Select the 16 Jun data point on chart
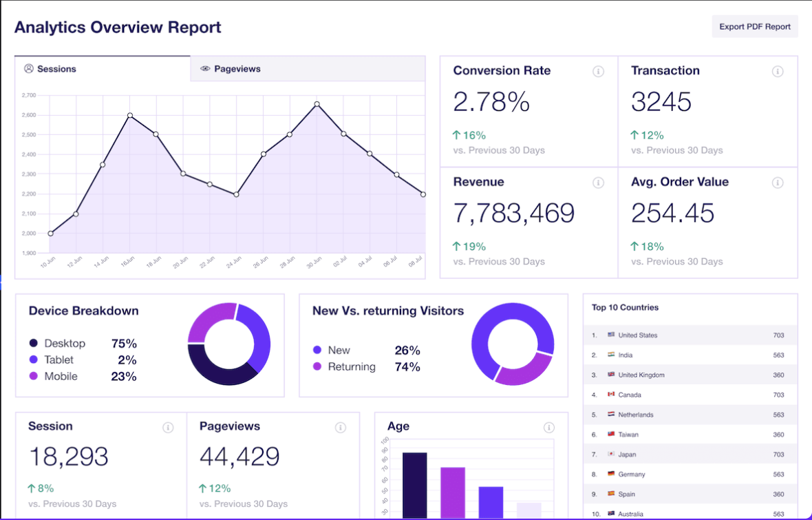812x520 pixels. point(130,116)
